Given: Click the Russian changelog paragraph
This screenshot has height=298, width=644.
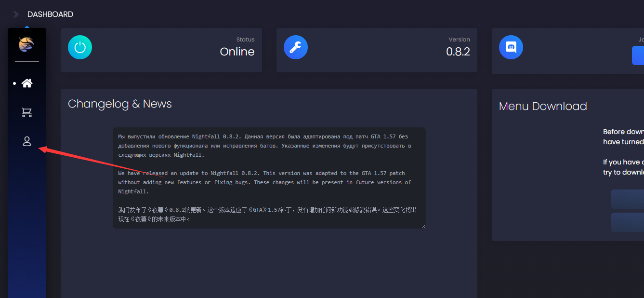Looking at the screenshot, I should [265, 146].
